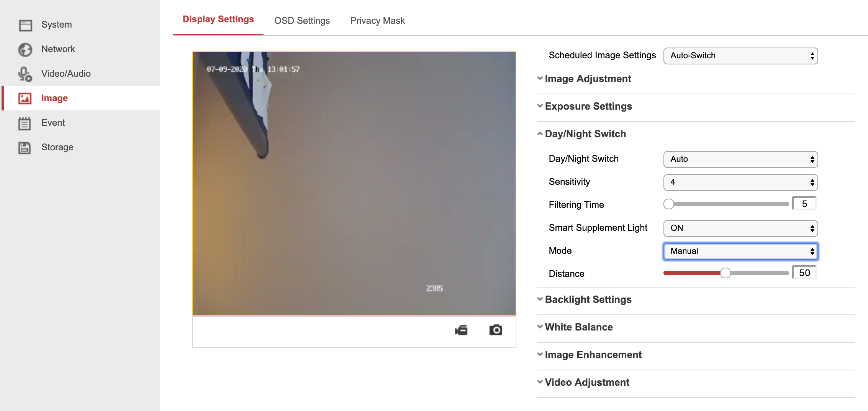Expand the Image Adjustment section
This screenshot has width=868, height=411.
tap(588, 79)
